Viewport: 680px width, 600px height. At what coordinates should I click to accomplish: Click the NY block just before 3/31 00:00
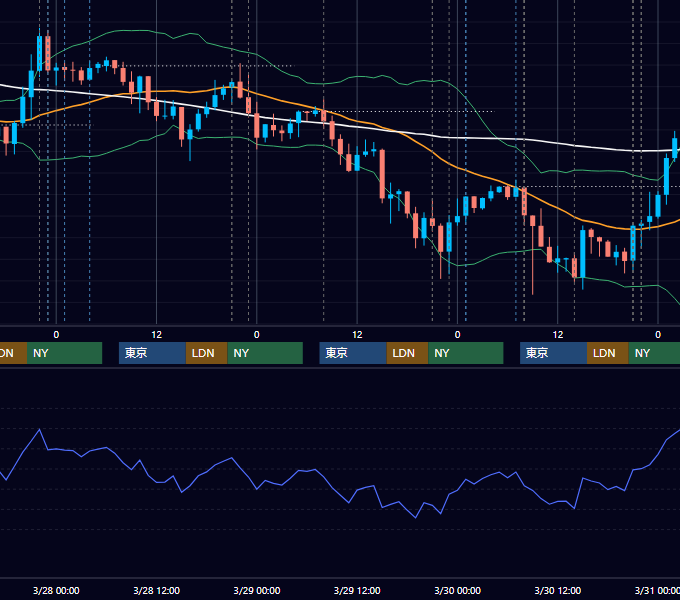(654, 353)
